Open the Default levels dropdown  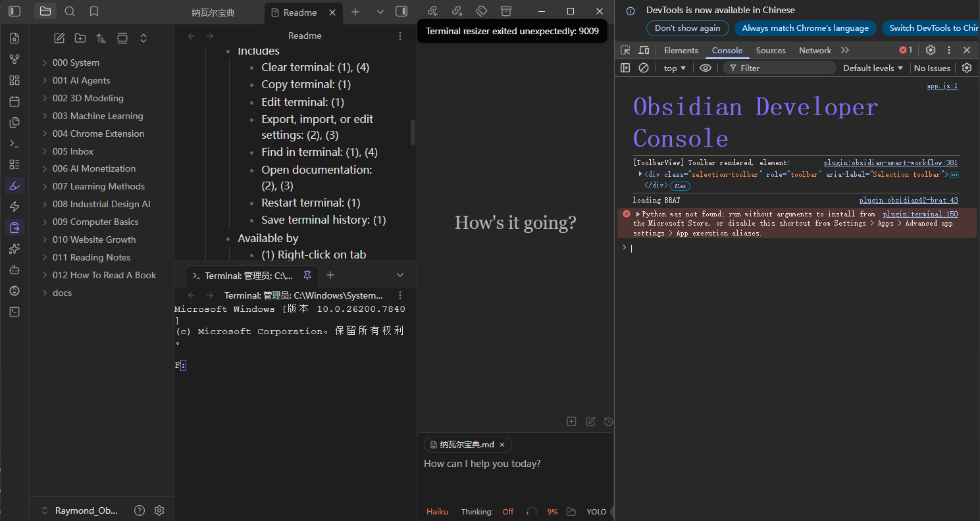(x=873, y=68)
